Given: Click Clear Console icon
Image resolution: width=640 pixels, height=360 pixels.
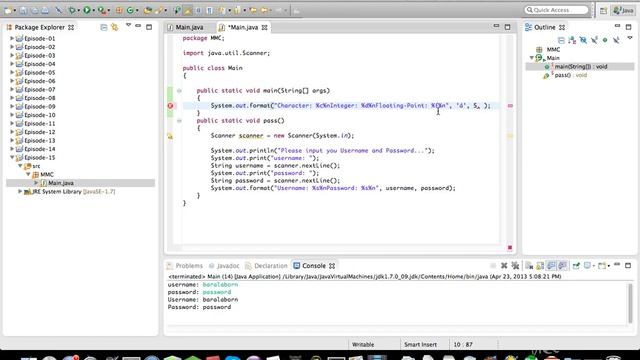Looking at the screenshot, I should pos(529,266).
